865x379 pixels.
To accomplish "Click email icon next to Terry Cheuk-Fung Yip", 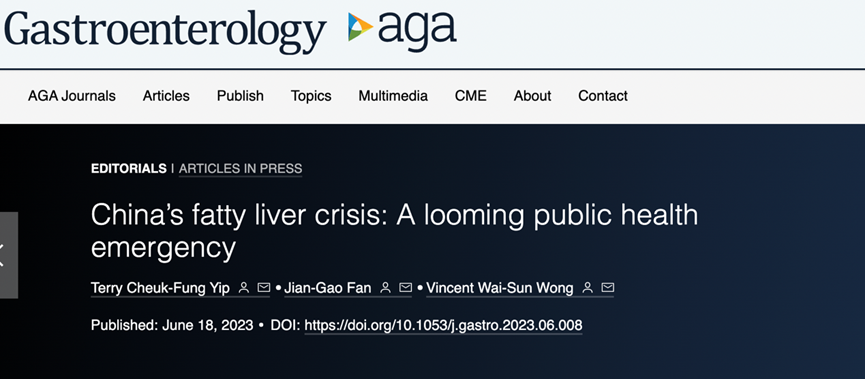I will (263, 288).
